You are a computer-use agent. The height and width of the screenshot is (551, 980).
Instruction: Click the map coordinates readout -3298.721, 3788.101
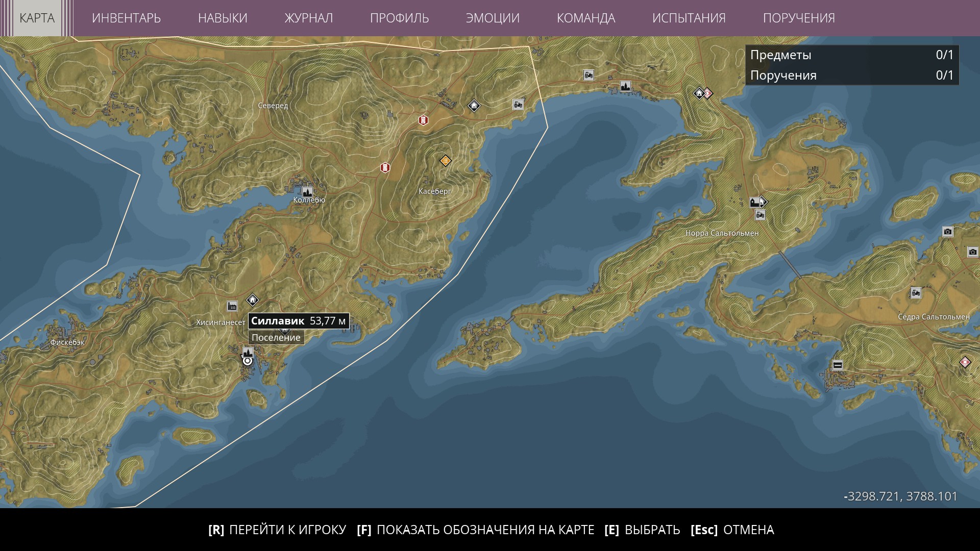click(x=901, y=496)
